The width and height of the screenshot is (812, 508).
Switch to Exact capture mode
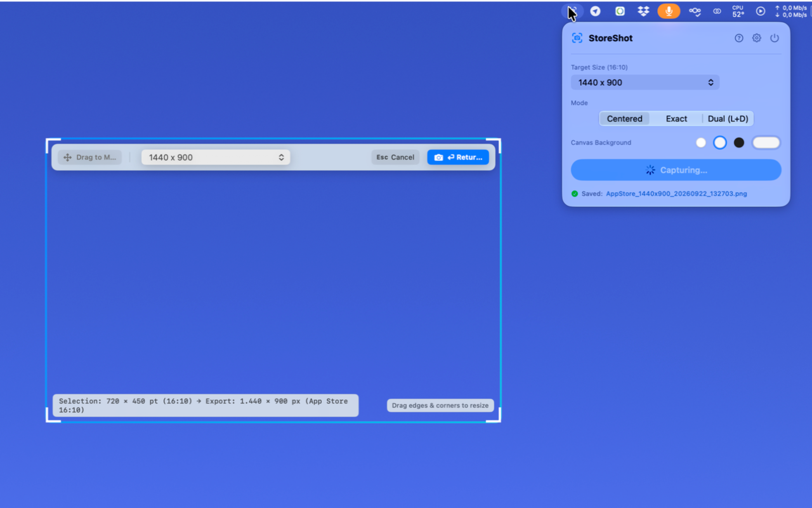[676, 119]
